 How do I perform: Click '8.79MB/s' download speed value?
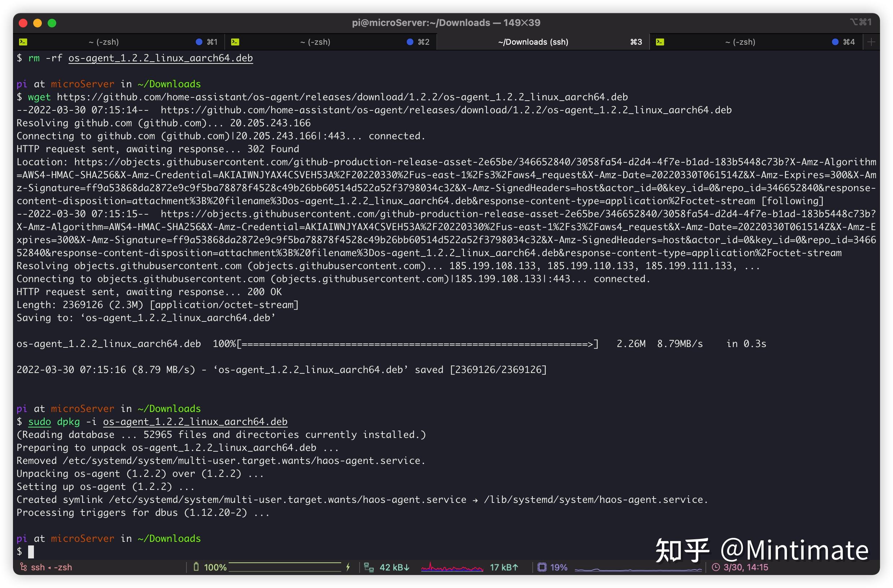[x=680, y=344]
